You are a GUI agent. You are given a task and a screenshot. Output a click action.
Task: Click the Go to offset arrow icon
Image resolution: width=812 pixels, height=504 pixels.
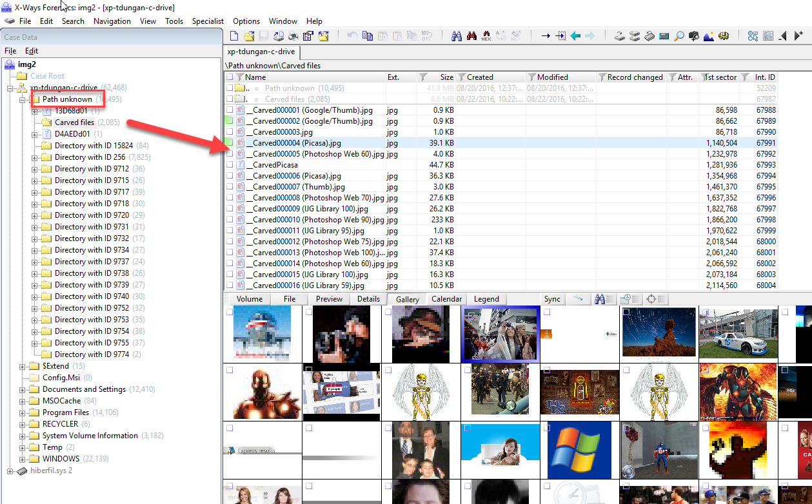[x=546, y=36]
